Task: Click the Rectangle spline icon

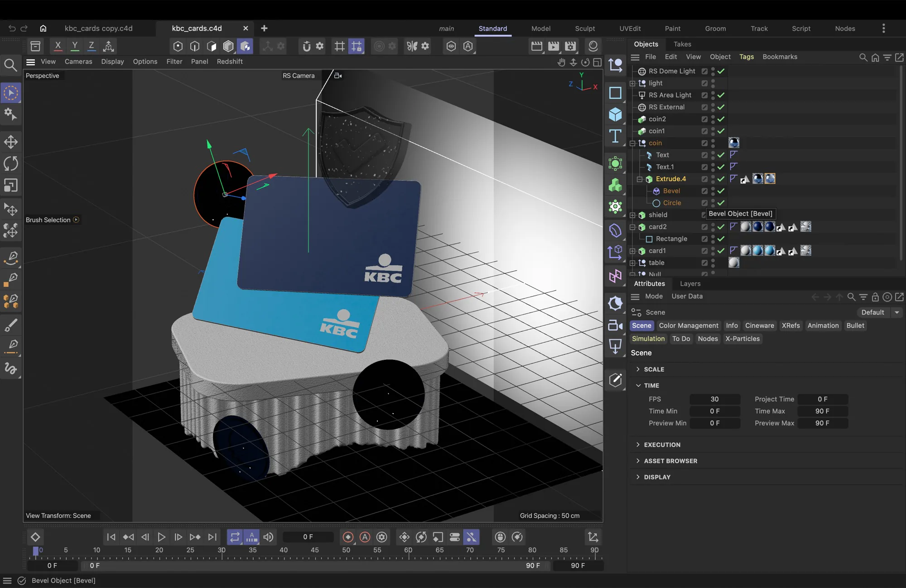Action: point(615,93)
